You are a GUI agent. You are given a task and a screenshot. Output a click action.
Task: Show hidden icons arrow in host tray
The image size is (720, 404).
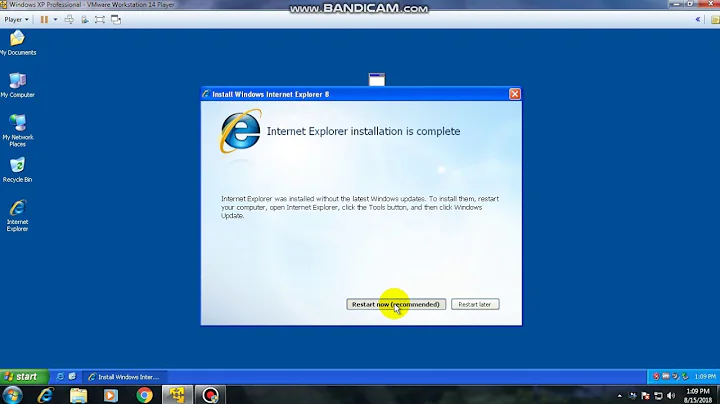pyautogui.click(x=620, y=396)
